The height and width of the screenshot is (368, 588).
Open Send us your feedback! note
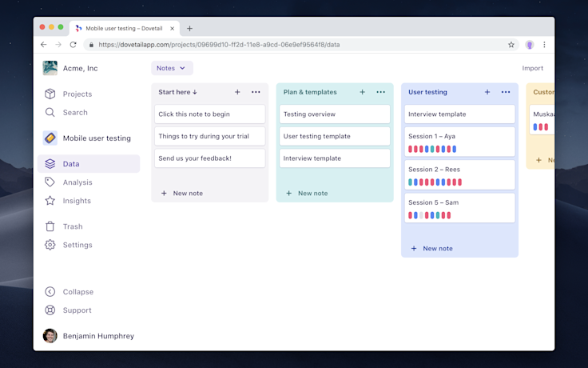209,158
